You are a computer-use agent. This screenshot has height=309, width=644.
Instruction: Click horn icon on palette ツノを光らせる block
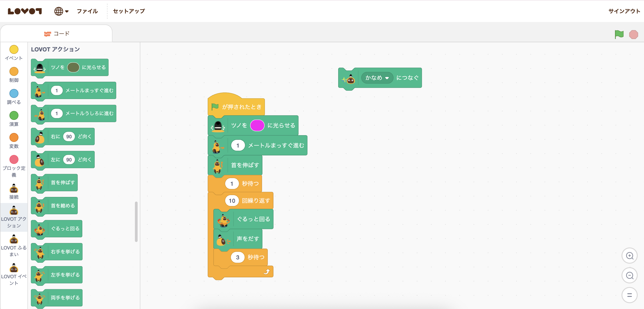click(40, 68)
